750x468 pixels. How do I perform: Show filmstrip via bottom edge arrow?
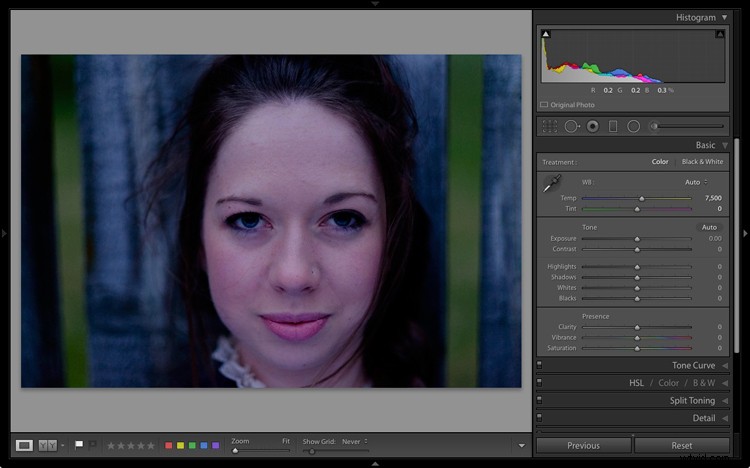point(375,464)
